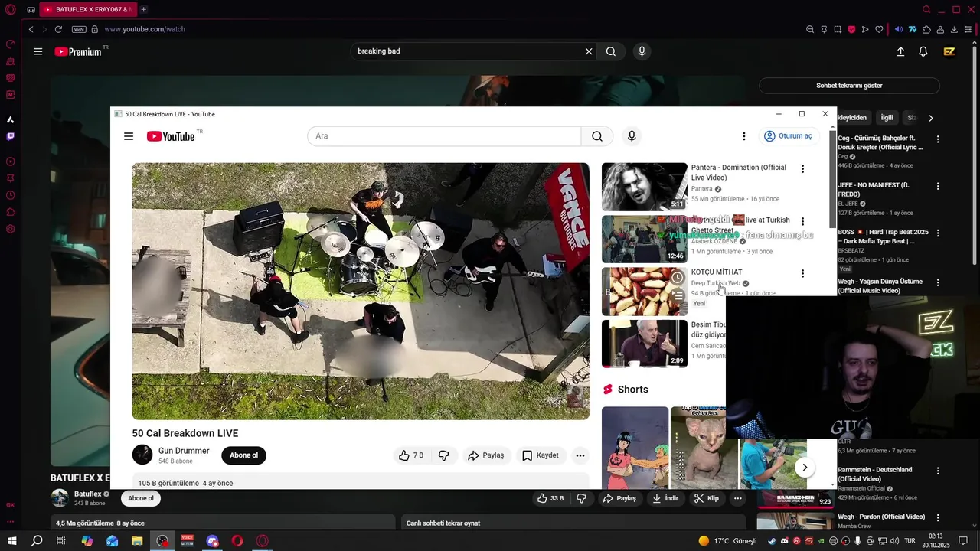Click the snapshot capture icon in the address bar
The image size is (980, 551).
(838, 29)
